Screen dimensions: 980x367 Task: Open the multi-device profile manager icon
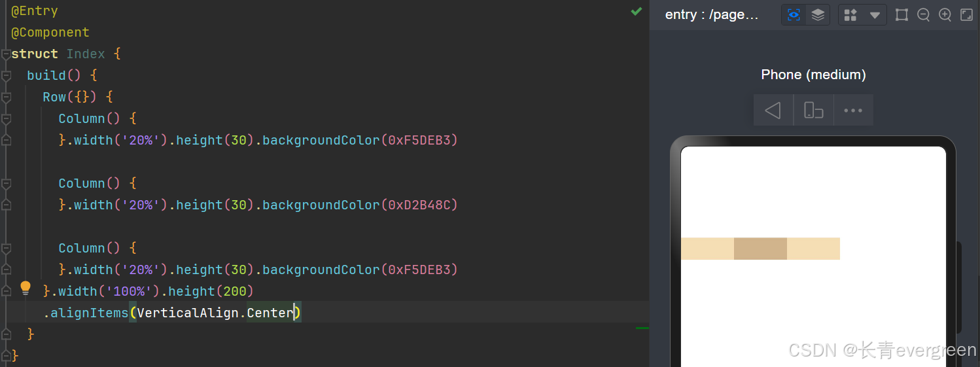[850, 14]
